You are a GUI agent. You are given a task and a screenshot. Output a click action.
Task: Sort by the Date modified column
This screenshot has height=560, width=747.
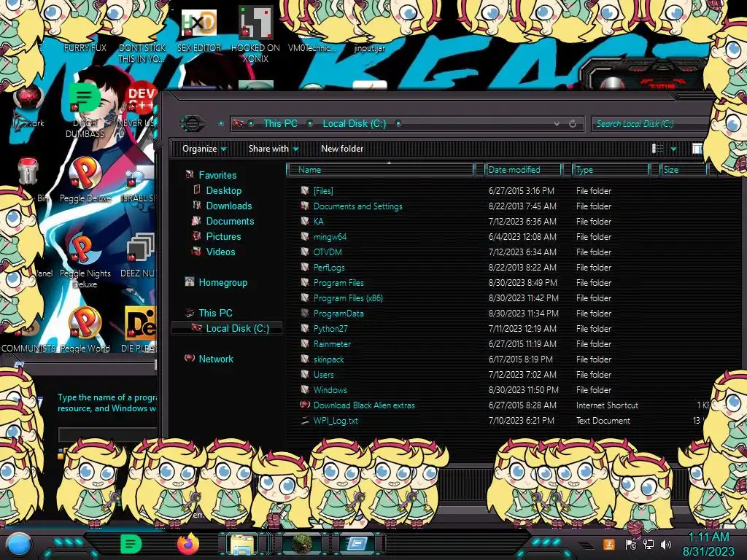(522, 170)
